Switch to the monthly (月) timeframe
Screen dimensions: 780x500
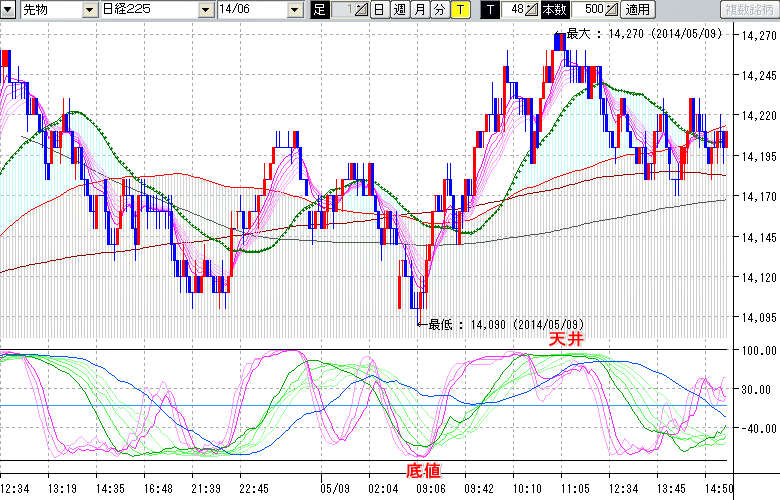point(419,10)
